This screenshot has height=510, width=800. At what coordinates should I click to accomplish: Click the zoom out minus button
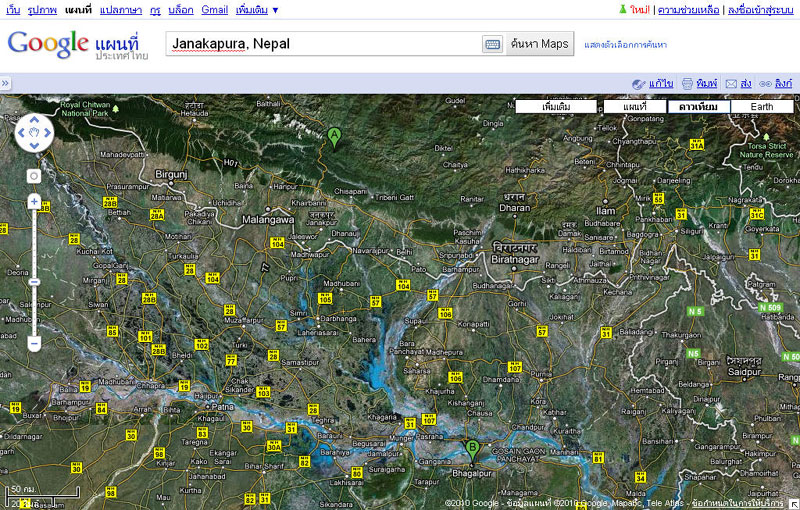point(34,343)
